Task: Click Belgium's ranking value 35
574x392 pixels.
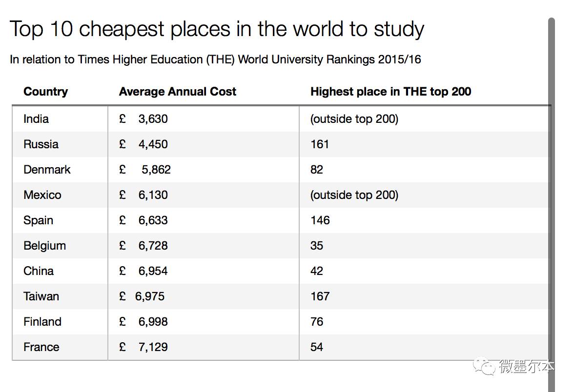Action: click(317, 246)
